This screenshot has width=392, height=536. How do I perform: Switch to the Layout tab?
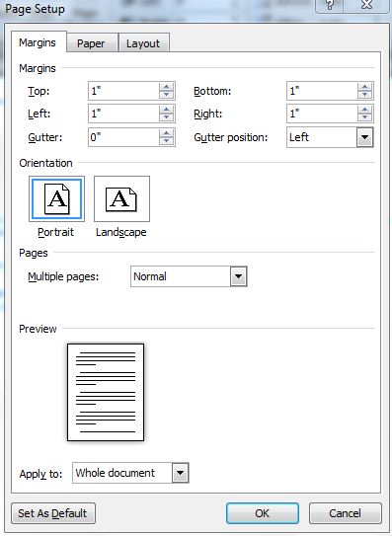143,43
